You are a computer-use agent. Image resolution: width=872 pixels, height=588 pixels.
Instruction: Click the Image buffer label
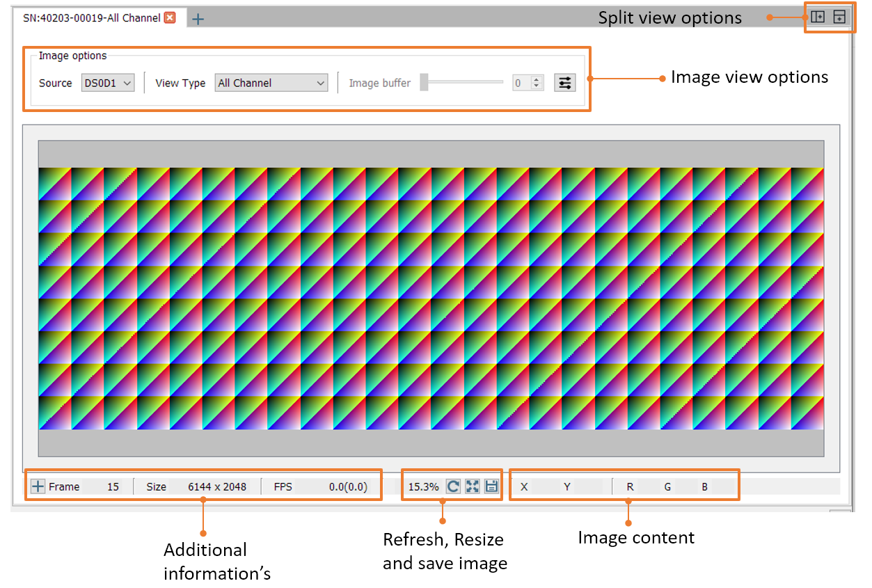pos(379,83)
